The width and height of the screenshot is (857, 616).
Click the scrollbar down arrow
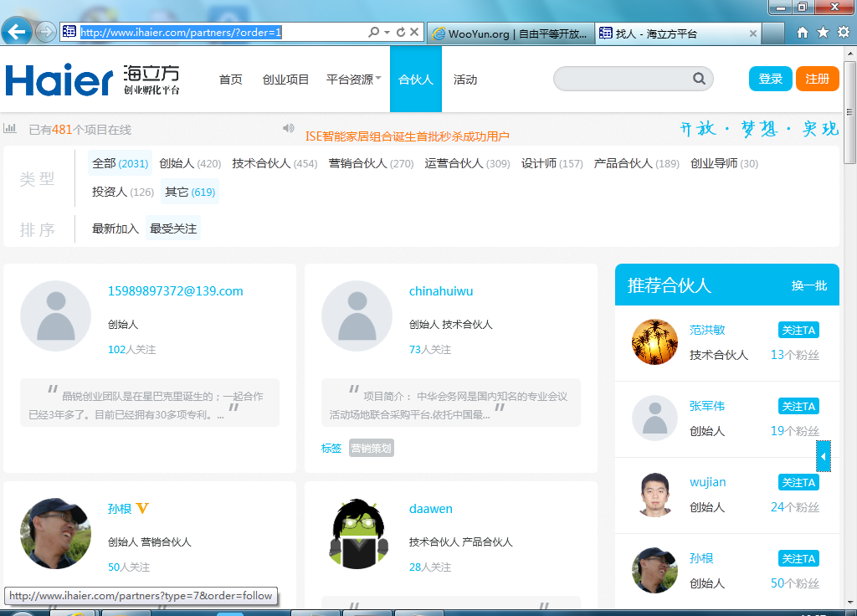(849, 603)
